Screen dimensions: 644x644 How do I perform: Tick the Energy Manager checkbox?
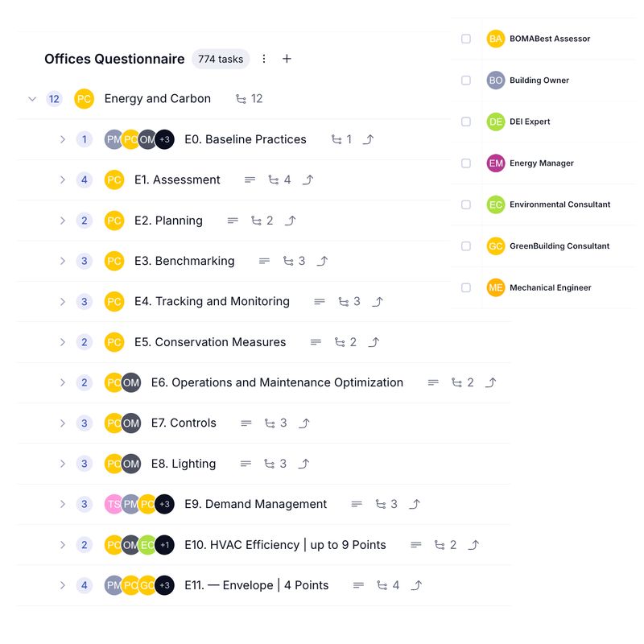(466, 163)
